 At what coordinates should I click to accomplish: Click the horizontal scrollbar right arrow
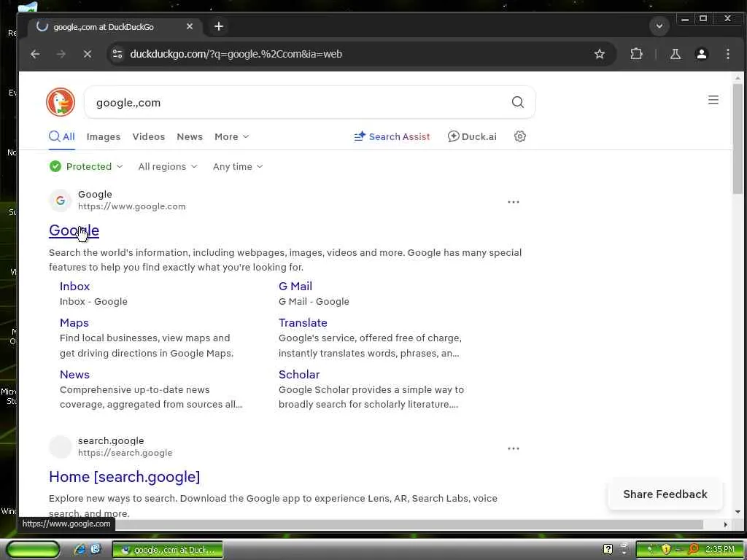tap(725, 525)
